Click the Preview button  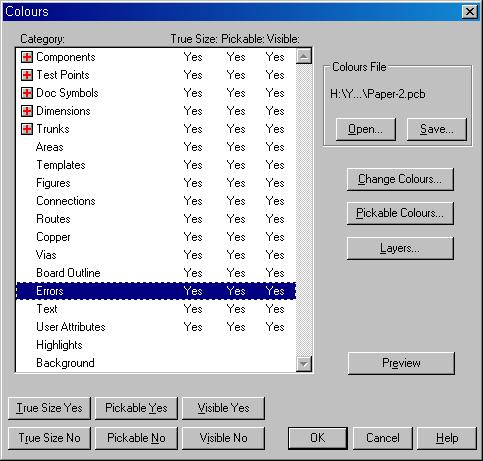[401, 363]
